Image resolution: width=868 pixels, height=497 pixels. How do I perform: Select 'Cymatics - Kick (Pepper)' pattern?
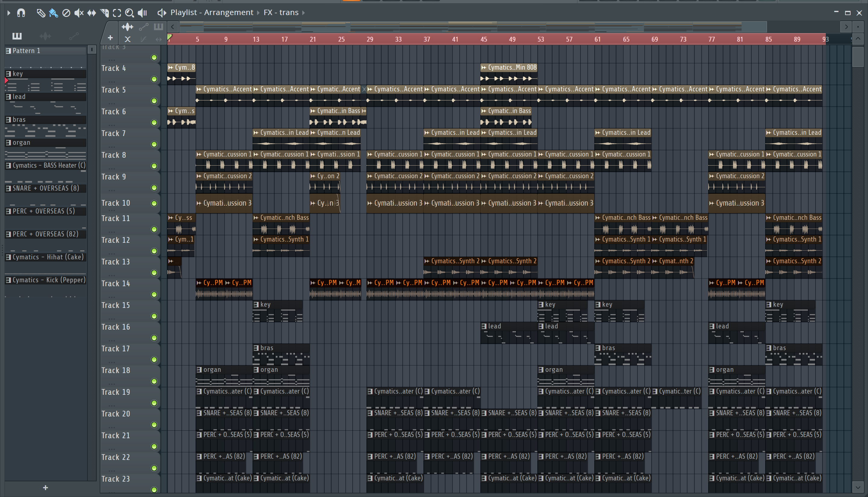[x=46, y=280]
